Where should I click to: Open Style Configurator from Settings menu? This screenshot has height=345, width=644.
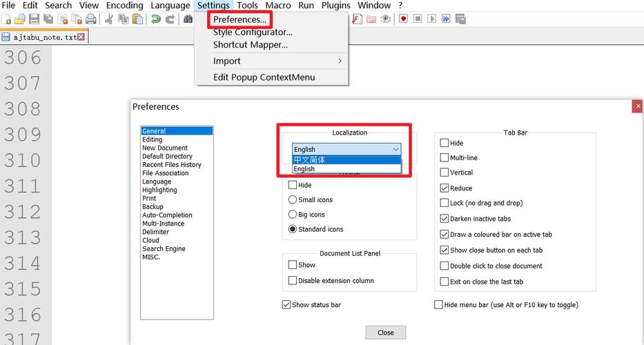[253, 32]
